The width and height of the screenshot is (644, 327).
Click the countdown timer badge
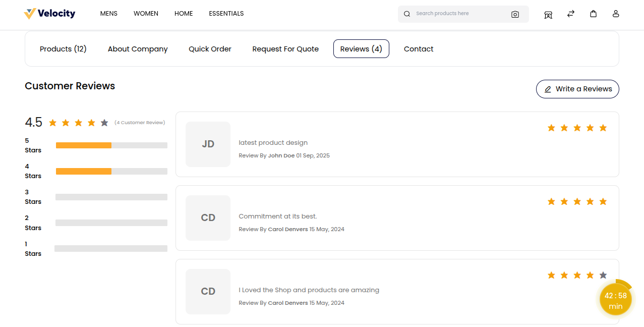(615, 300)
